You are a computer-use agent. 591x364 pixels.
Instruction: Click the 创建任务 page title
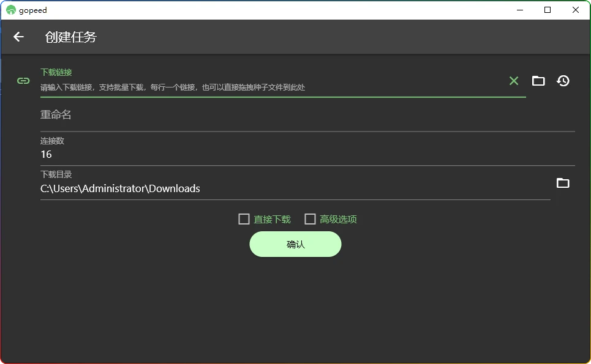coord(71,37)
